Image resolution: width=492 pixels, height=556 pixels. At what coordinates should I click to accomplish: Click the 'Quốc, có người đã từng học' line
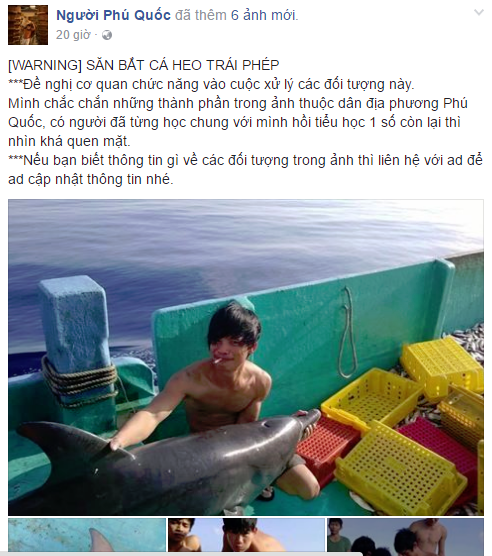pyautogui.click(x=234, y=122)
